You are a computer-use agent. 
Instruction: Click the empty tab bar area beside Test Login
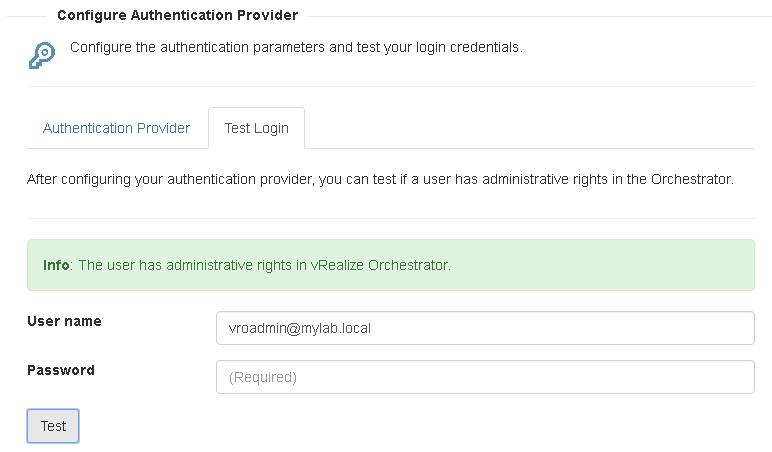click(530, 128)
